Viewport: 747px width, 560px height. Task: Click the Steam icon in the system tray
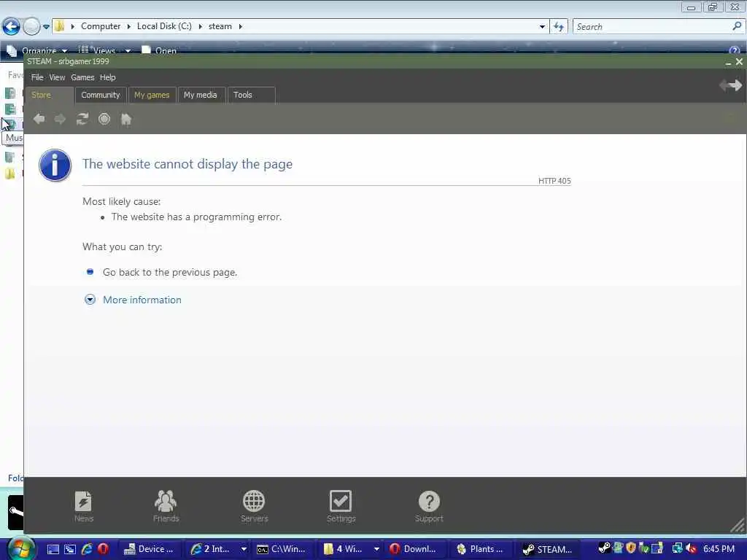pyautogui.click(x=604, y=548)
